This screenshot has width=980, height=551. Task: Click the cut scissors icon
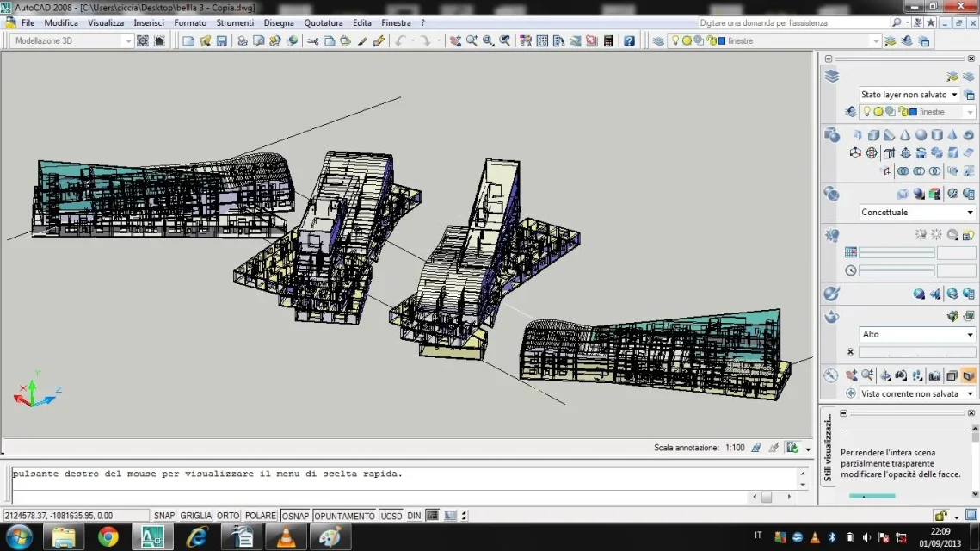tap(313, 40)
